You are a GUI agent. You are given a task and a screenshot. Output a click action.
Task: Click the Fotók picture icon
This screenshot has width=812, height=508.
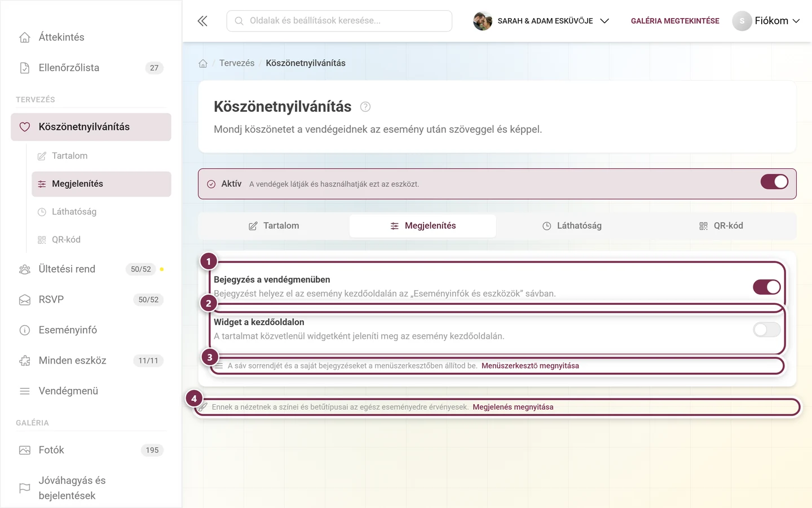click(25, 450)
